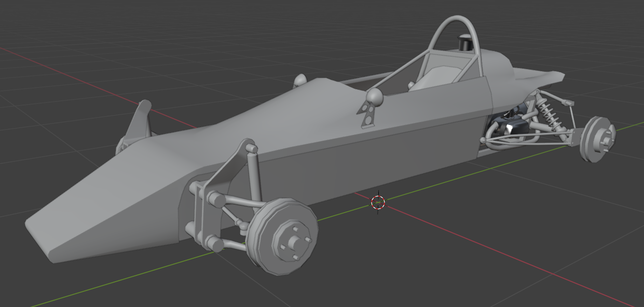
Task: Click the 3D cursor crosshair on the grid
Action: (378, 203)
